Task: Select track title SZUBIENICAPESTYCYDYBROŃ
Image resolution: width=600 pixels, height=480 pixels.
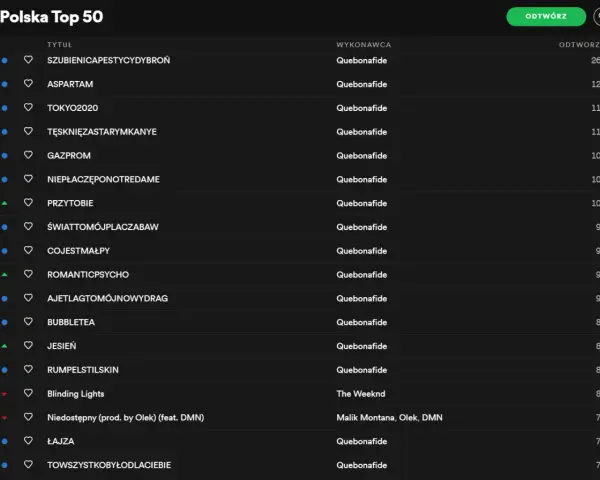Action: pos(109,60)
